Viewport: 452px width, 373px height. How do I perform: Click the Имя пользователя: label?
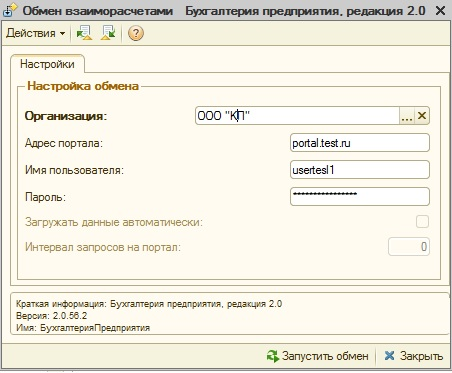74,170
